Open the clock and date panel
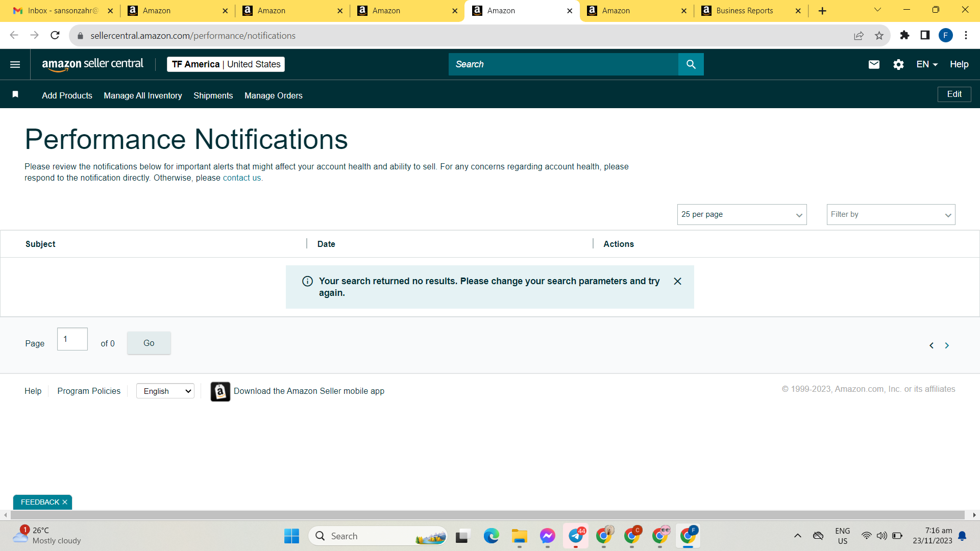 [933, 536]
